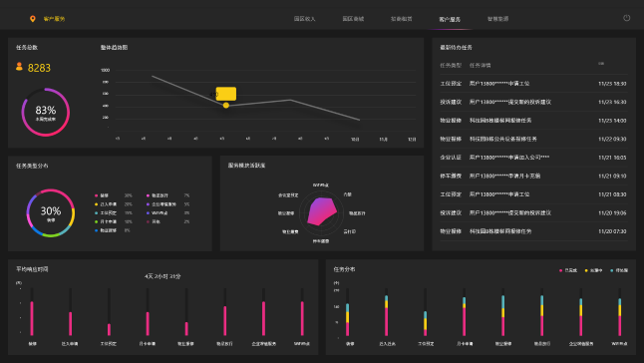644x363 pixels.
Task: Toggle the yellow legend item in 任务分布
Action: 593,270
